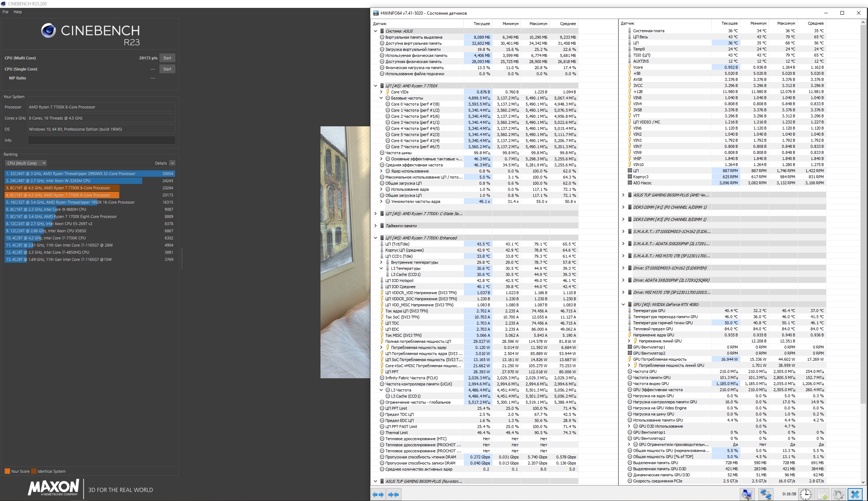Image resolution: width=868 pixels, height=501 pixels.
Task: Open HWiNFO sensor settings gear icon
Action: pyautogui.click(x=839, y=495)
